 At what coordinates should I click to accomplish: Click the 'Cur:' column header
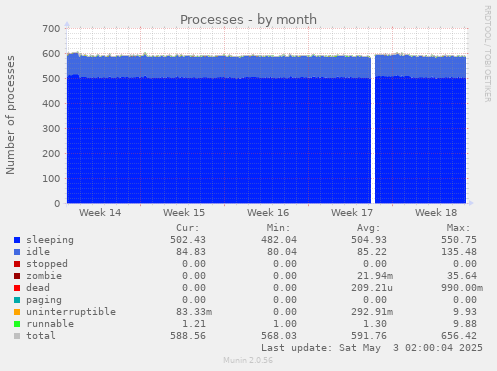[188, 228]
